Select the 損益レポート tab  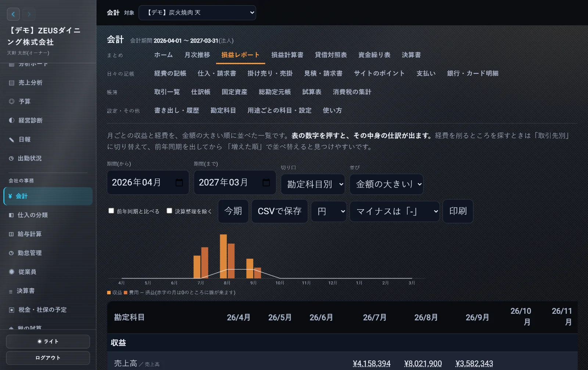tap(240, 55)
